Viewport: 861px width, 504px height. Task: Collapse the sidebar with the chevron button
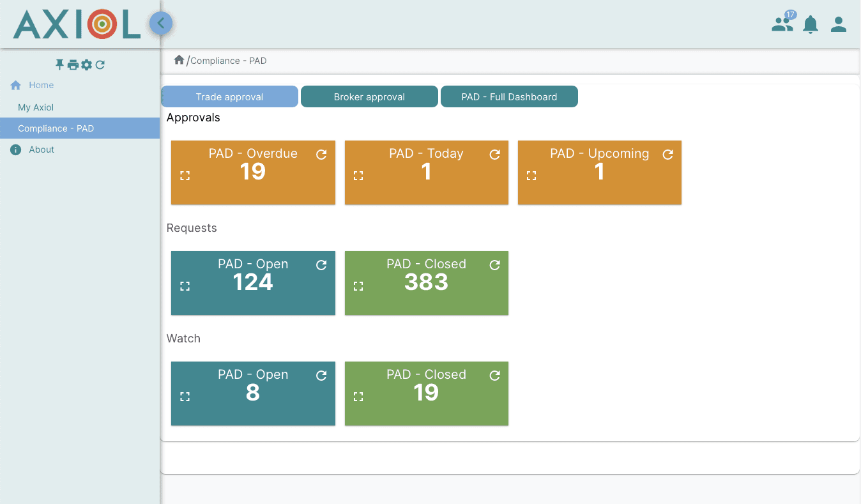click(161, 24)
